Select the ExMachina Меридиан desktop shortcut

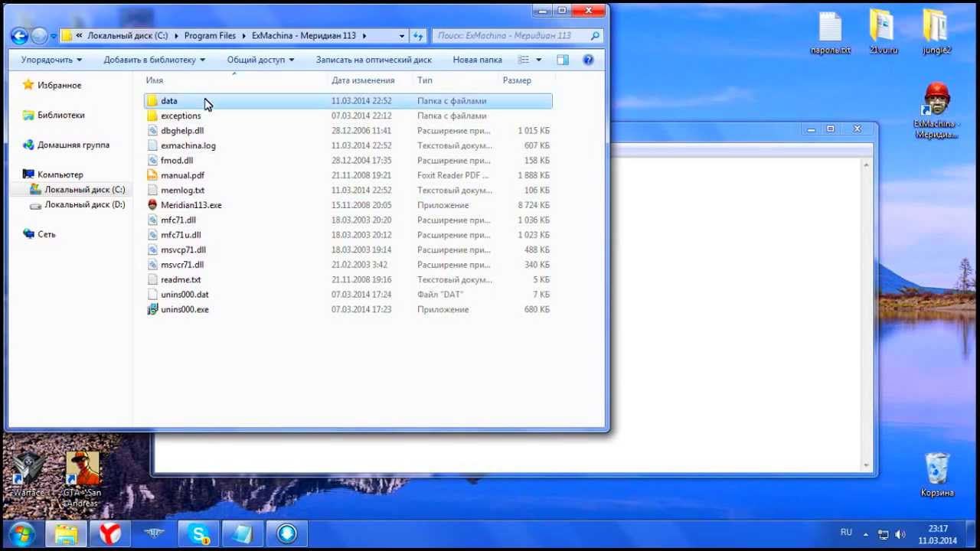936,111
